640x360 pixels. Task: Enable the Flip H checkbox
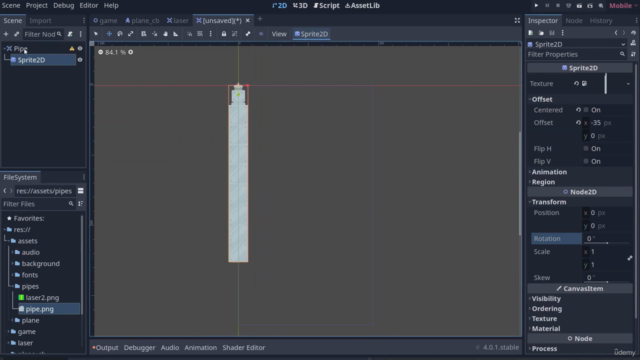click(x=586, y=149)
